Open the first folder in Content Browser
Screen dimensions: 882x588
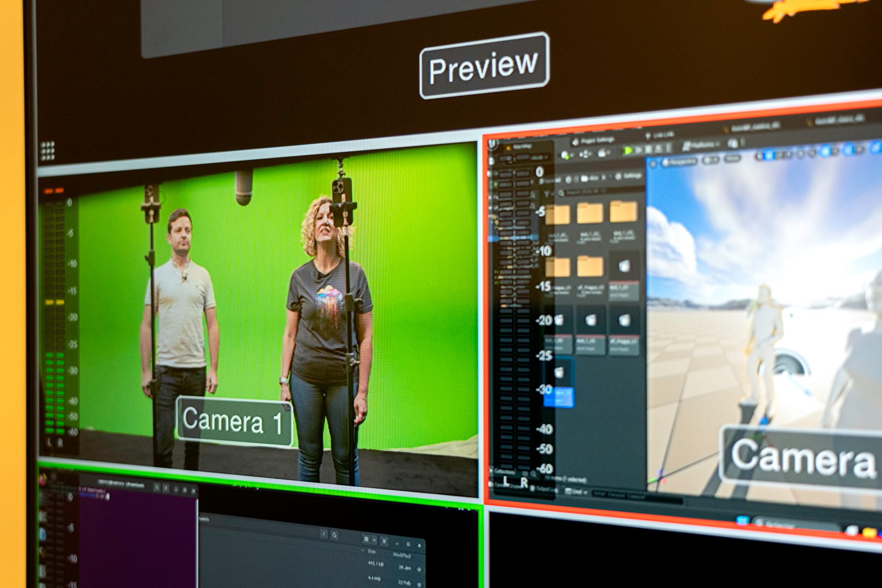click(x=558, y=215)
